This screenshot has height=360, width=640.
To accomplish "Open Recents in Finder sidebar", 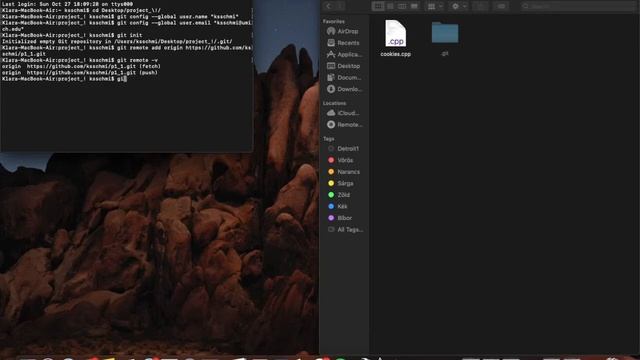I will (343, 42).
